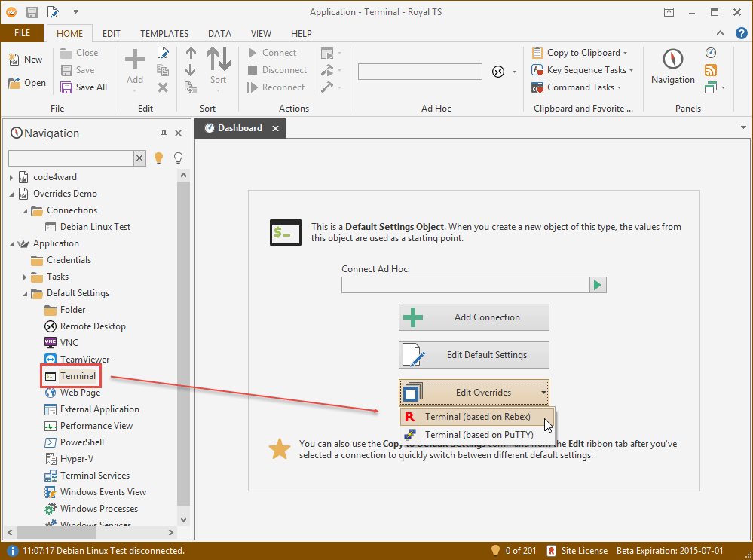Click the Site License status item

tap(577, 551)
